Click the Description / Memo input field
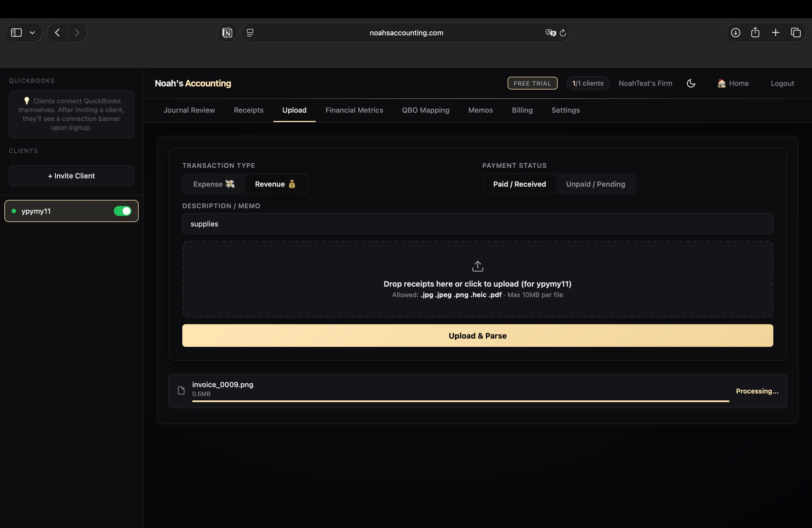Viewport: 812px width, 528px height. 477,224
